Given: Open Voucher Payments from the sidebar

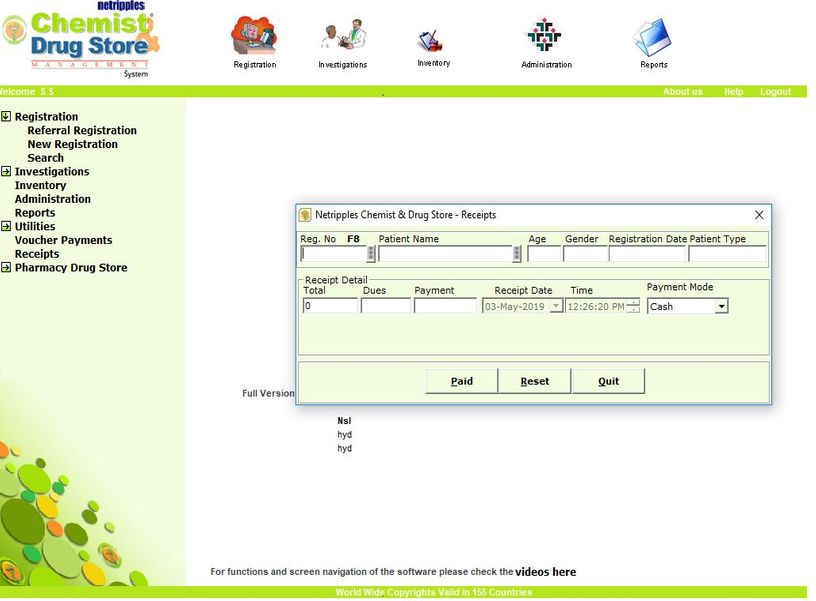Looking at the screenshot, I should (63, 240).
